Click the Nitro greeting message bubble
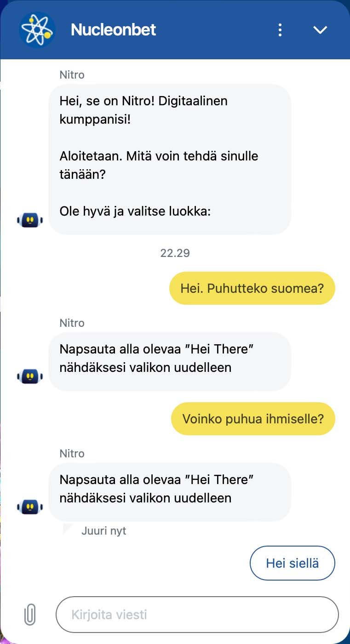Viewport: 350px width, 644px height. [x=170, y=159]
